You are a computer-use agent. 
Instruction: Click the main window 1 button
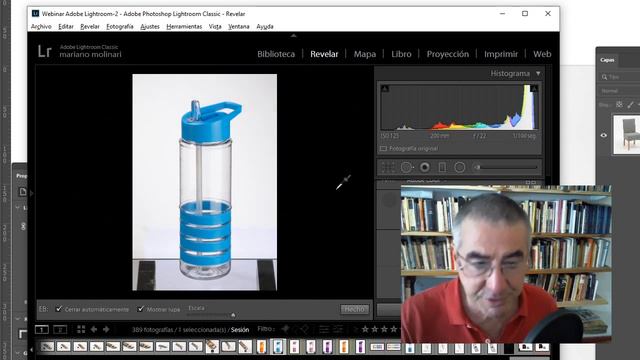click(x=42, y=329)
